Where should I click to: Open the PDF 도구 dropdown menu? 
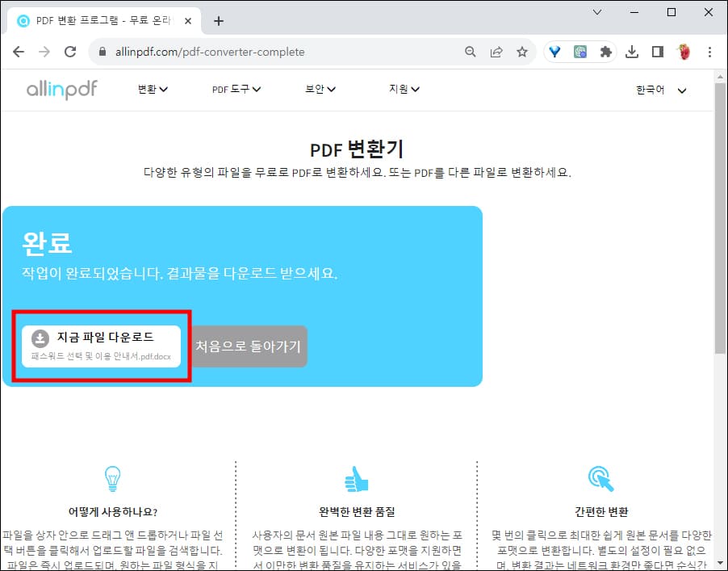tap(235, 90)
